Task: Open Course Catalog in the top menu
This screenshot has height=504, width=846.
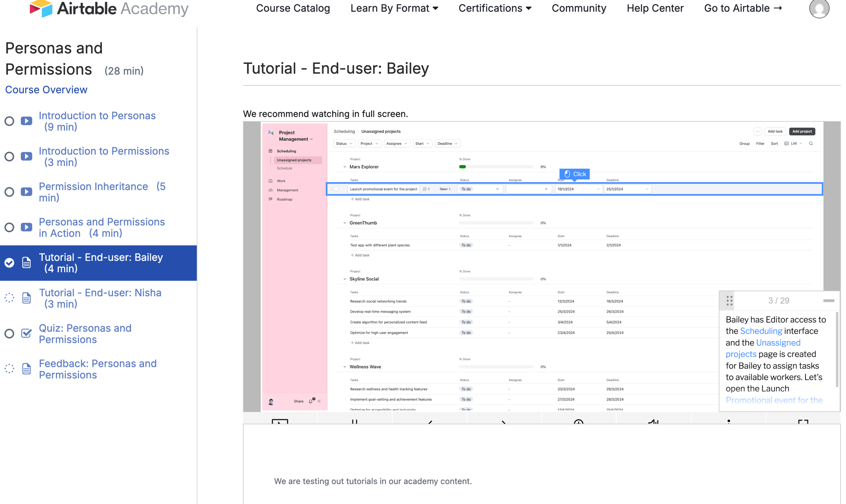Action: 293,8
